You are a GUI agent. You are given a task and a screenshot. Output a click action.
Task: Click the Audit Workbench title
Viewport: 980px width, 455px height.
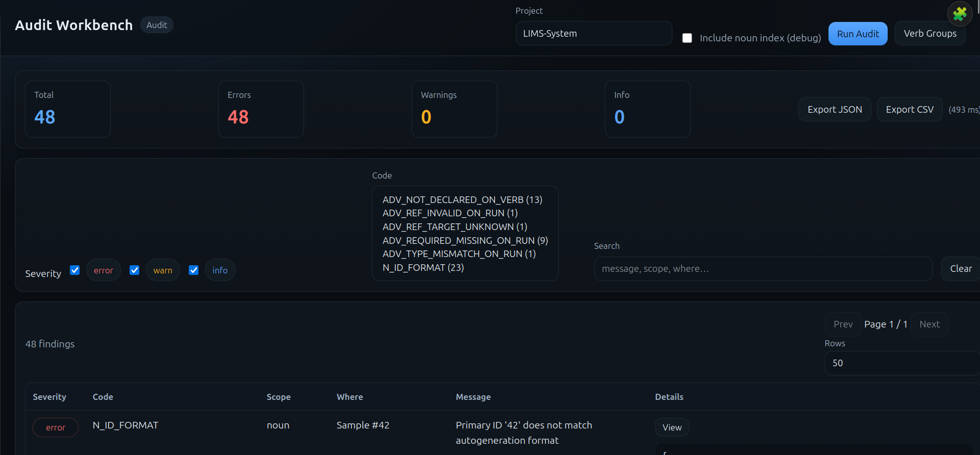click(74, 25)
